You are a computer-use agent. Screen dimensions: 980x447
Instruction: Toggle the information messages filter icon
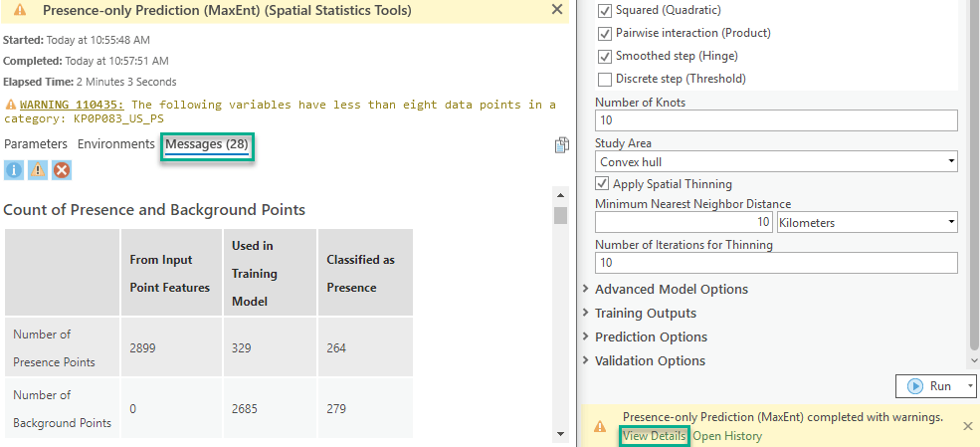pyautogui.click(x=14, y=170)
